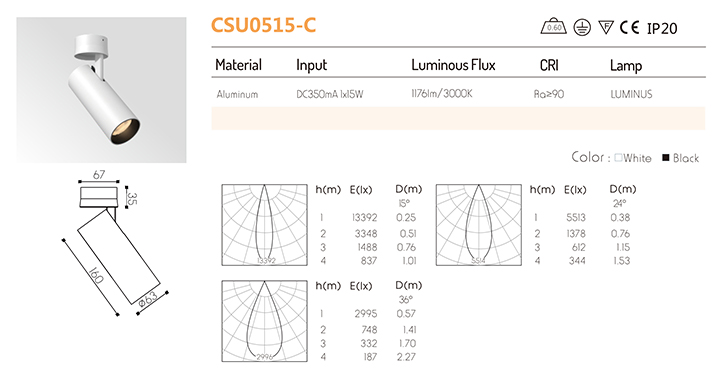Click the 24° beam polar diagram
720x376 pixels.
(478, 225)
